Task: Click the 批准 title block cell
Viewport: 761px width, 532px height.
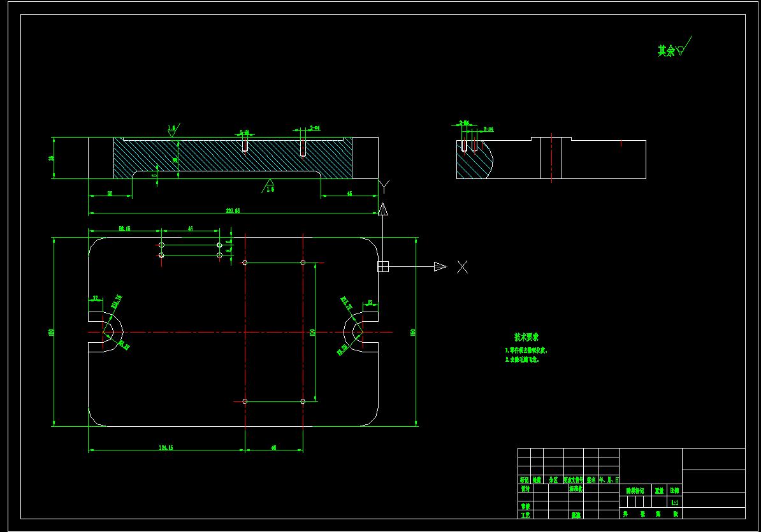Action: coord(576,515)
